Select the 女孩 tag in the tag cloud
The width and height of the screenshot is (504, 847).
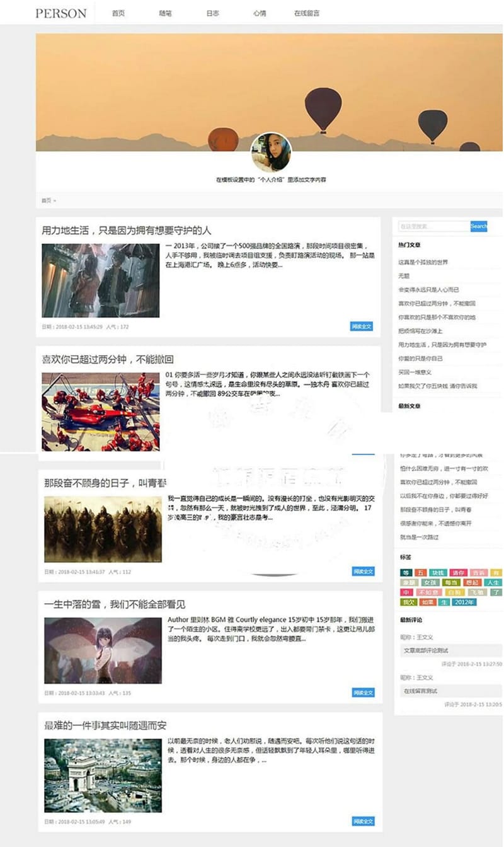pos(431,582)
